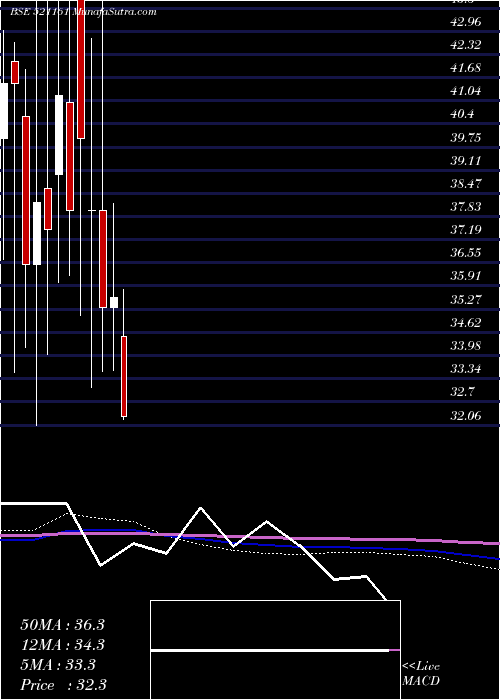500x700 pixels.
Task: Click the 32.06 price axis label
Action: (466, 416)
